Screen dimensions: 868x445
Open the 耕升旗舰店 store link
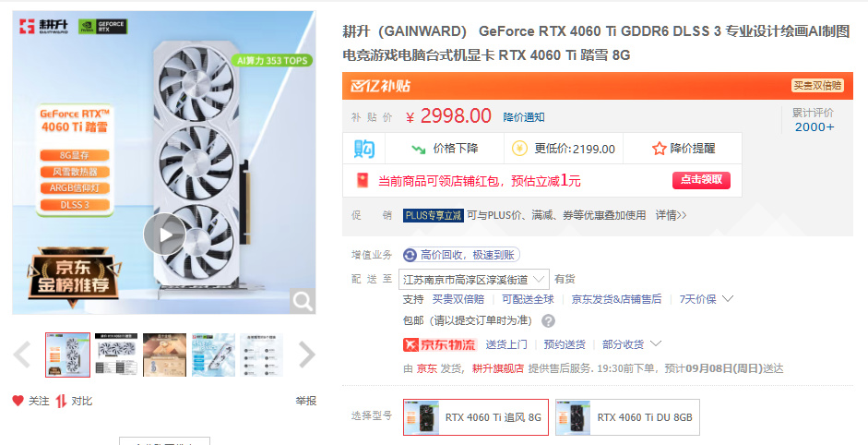tap(498, 368)
